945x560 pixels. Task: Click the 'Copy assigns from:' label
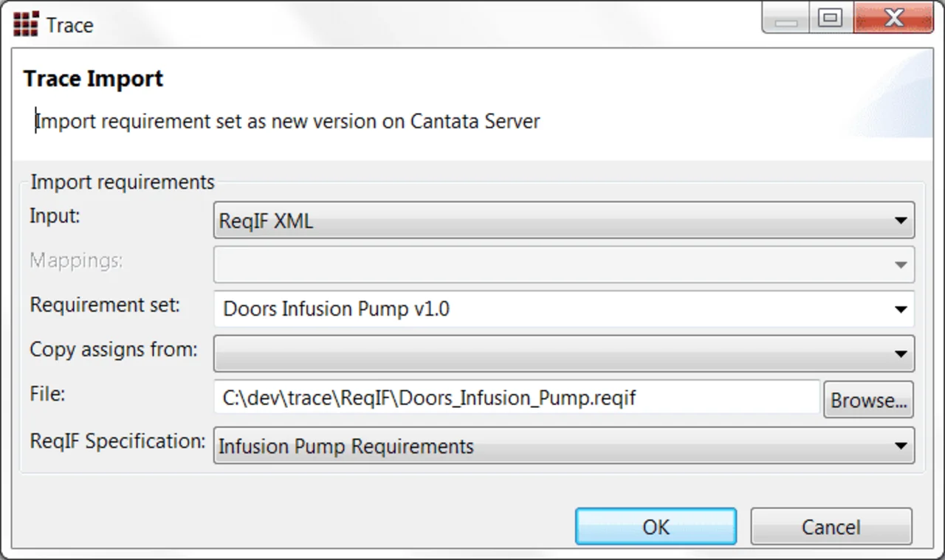pos(114,350)
